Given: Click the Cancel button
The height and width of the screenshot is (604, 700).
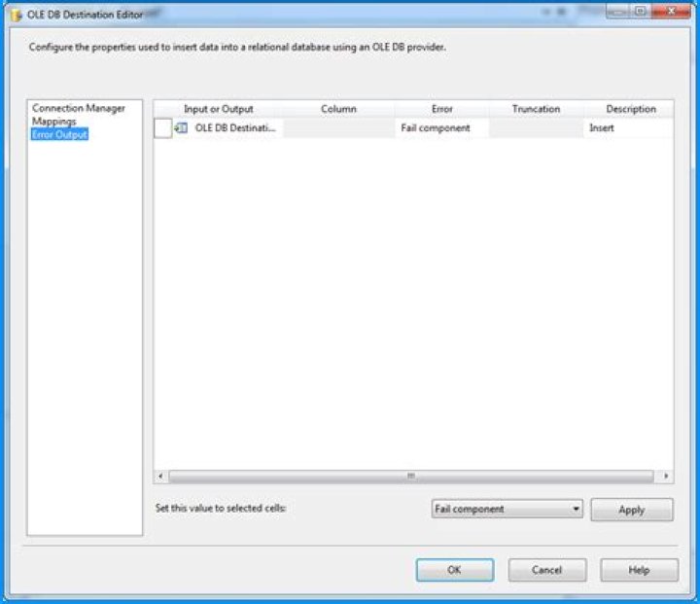Looking at the screenshot, I should (546, 570).
